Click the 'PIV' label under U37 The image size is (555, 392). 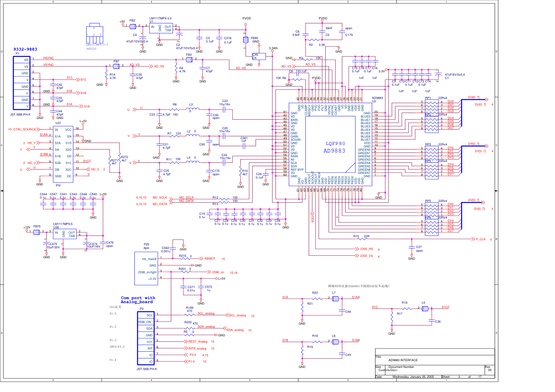(x=58, y=185)
